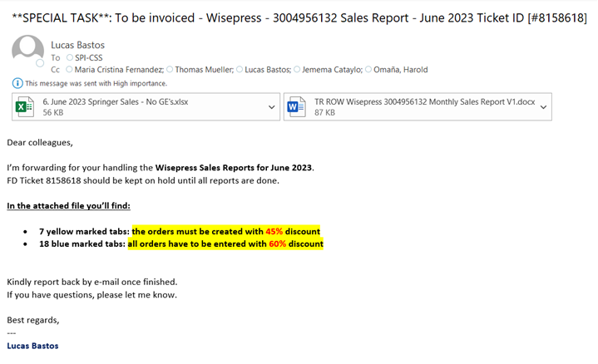Open attachment 6. June 2023 Springer Sales - No GE's.xlsx
Image resolution: width=598 pixels, height=364 pixels.
coord(146,106)
